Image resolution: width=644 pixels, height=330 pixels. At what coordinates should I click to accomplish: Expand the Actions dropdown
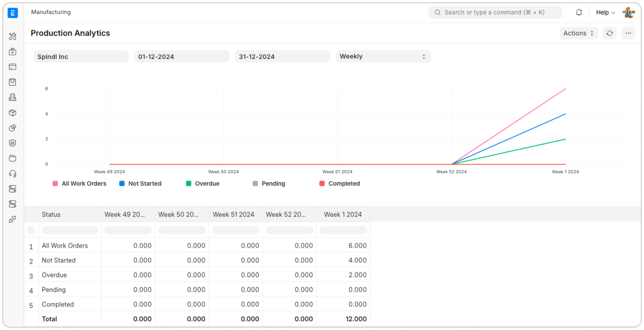pyautogui.click(x=578, y=33)
